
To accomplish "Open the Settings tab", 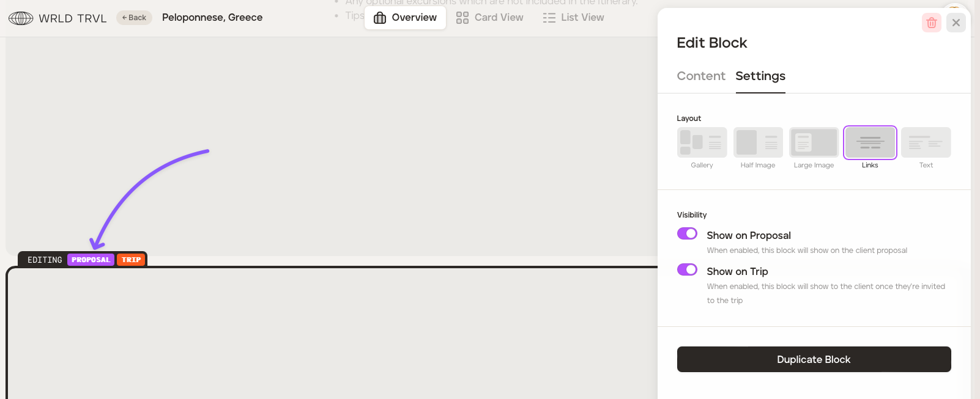I will [x=760, y=76].
